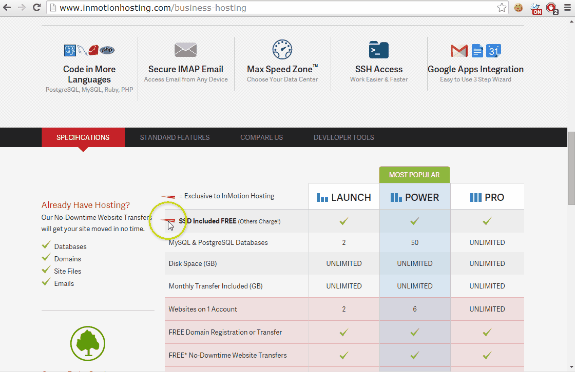Screen dimensions: 575x372
Task: Click the green tree circle icon
Action: pyautogui.click(x=88, y=343)
